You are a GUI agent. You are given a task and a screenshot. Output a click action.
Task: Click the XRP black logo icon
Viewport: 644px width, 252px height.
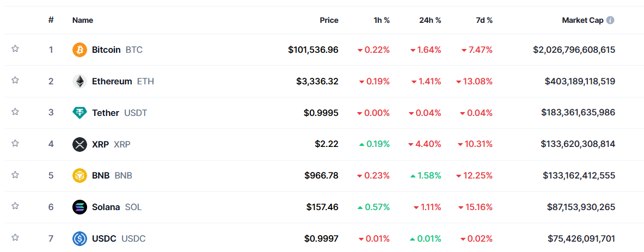79,144
